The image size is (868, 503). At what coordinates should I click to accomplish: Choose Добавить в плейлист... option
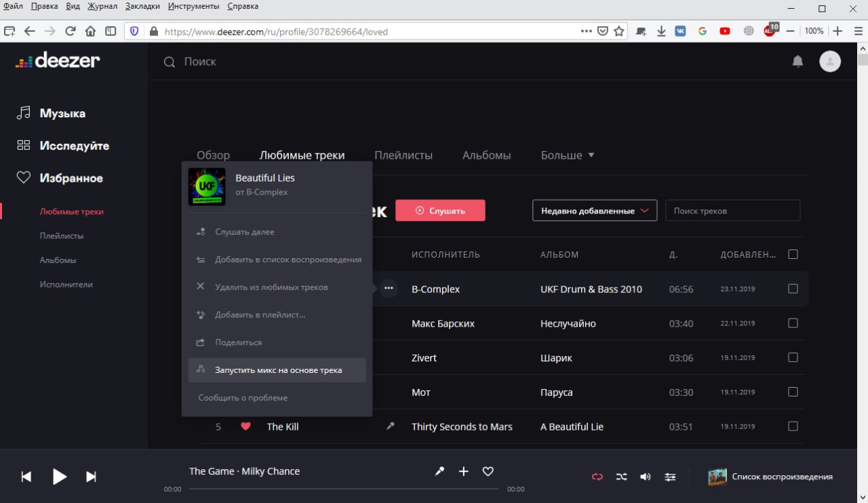click(x=277, y=315)
